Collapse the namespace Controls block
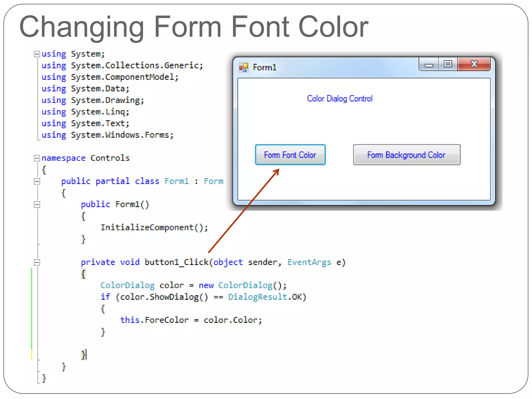The width and height of the screenshot is (532, 399). 37,158
